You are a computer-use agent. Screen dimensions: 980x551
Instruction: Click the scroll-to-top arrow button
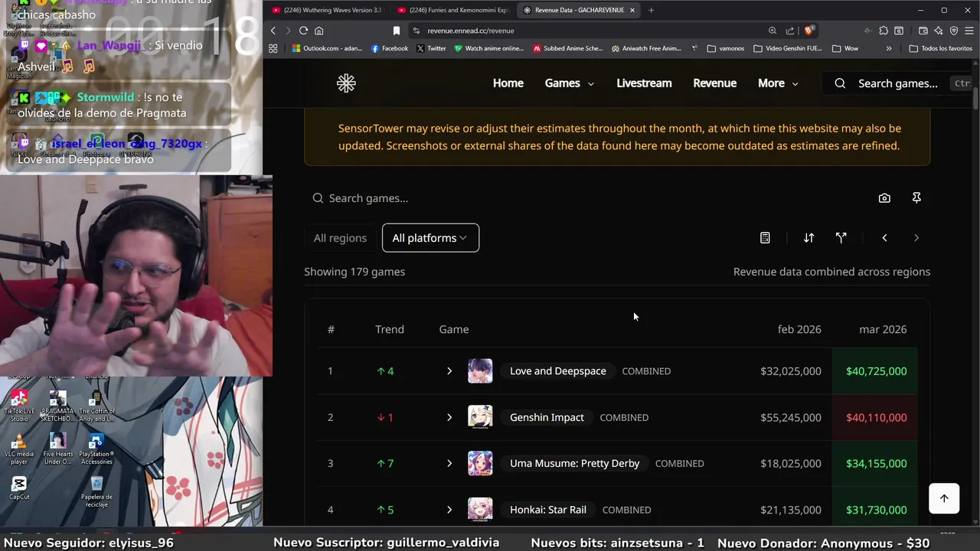pyautogui.click(x=944, y=498)
